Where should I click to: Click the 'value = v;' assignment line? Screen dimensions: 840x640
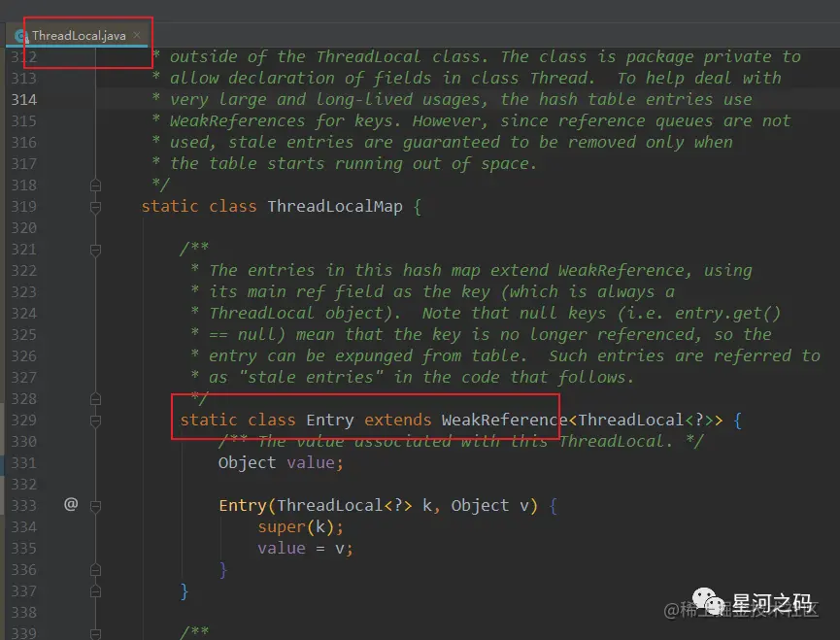pos(305,549)
